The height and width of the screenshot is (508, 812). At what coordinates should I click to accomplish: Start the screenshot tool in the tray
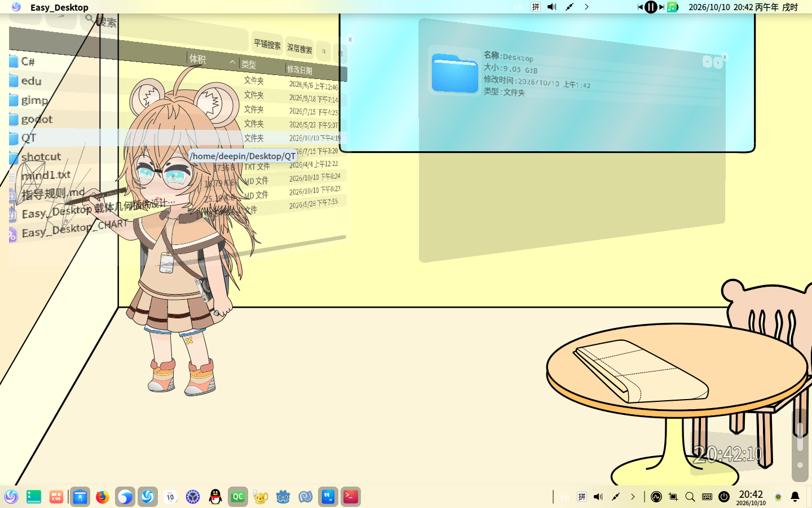point(673,497)
